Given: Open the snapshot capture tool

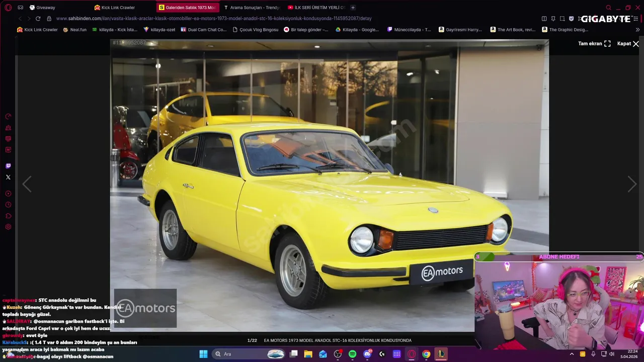Looking at the screenshot, I should pos(562,19).
